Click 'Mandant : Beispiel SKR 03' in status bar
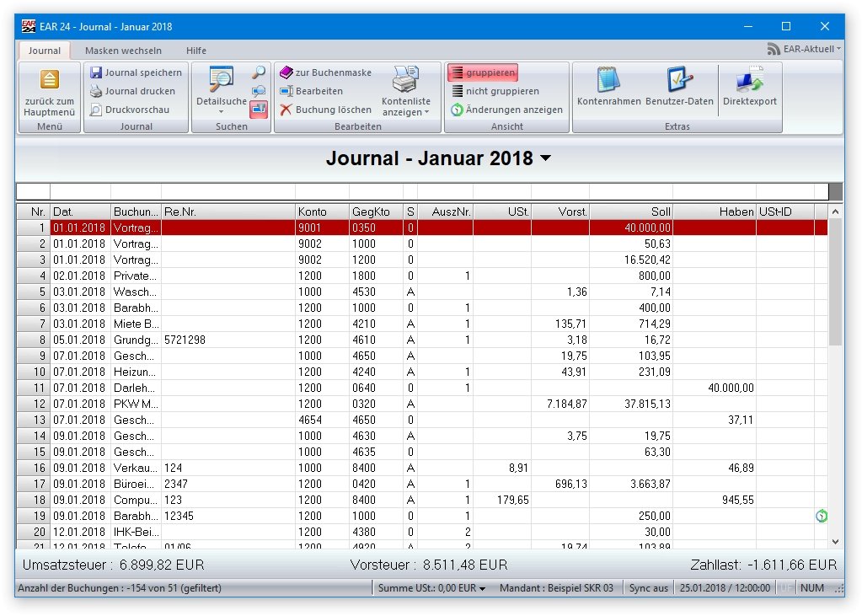Image resolution: width=862 pixels, height=616 pixels. click(556, 588)
